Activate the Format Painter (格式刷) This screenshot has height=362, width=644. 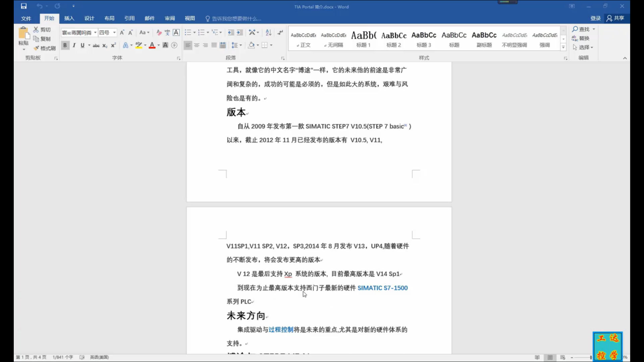pyautogui.click(x=45, y=48)
